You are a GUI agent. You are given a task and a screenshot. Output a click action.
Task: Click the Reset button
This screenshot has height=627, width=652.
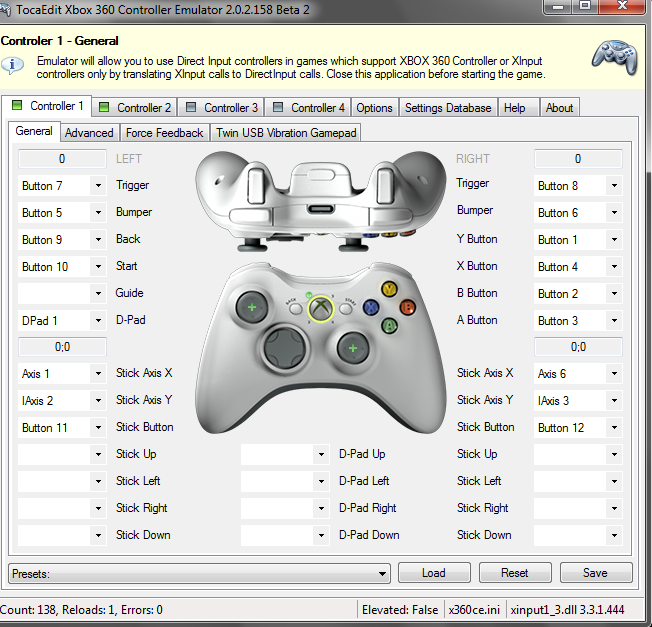pyautogui.click(x=515, y=574)
